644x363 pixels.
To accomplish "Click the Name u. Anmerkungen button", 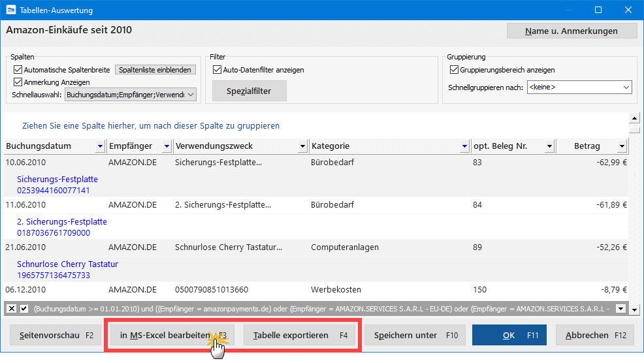I will pos(572,31).
